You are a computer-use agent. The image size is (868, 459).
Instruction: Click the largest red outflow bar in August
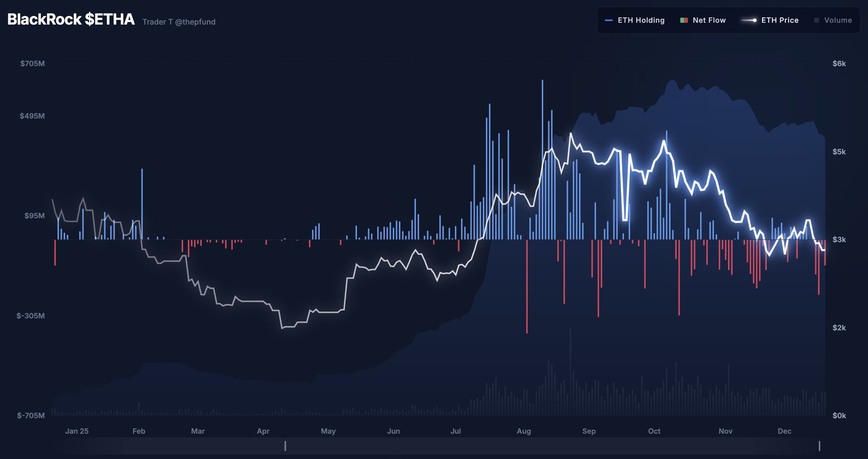coord(527,288)
